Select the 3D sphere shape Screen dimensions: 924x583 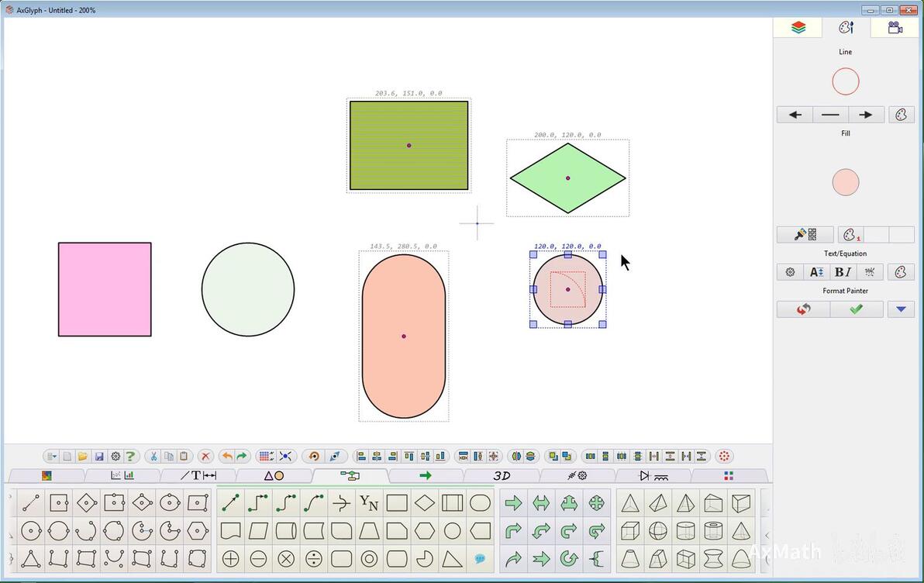point(657,530)
